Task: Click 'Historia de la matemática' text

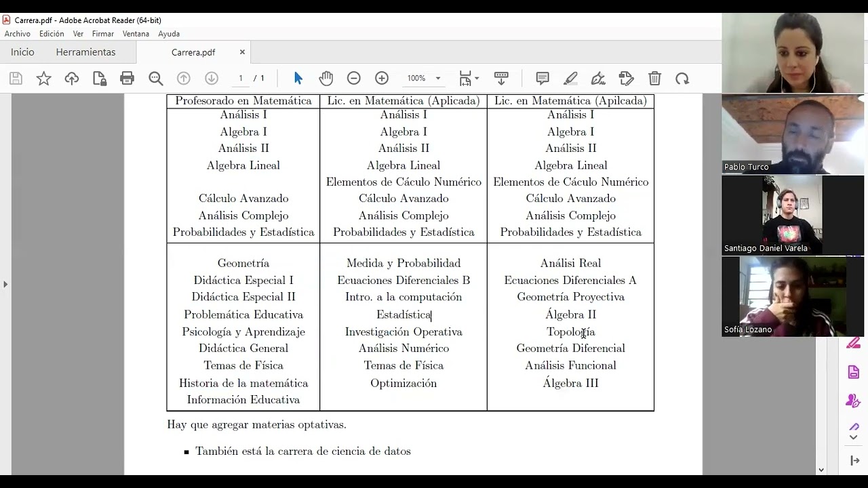Action: pyautogui.click(x=243, y=384)
